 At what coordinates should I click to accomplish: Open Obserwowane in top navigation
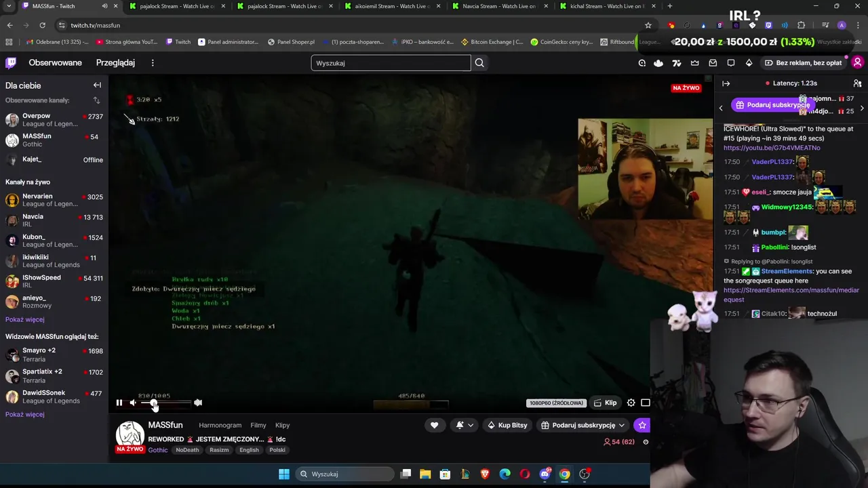coord(55,62)
